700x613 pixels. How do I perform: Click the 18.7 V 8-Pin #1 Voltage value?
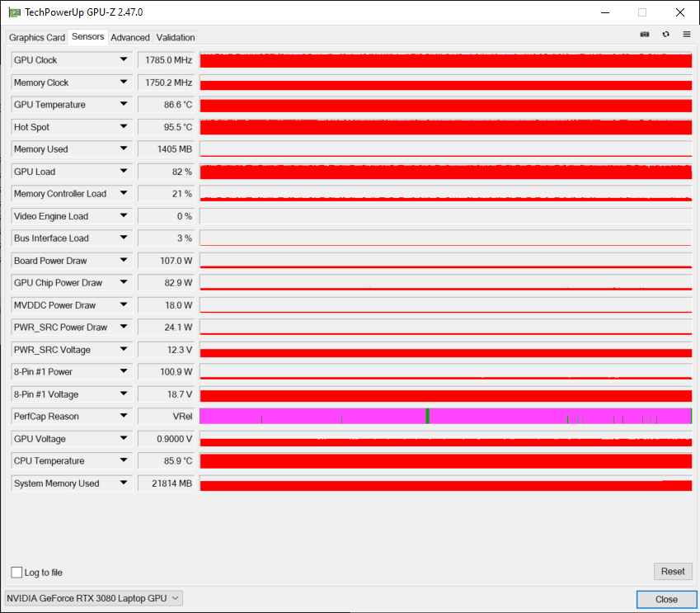click(167, 394)
